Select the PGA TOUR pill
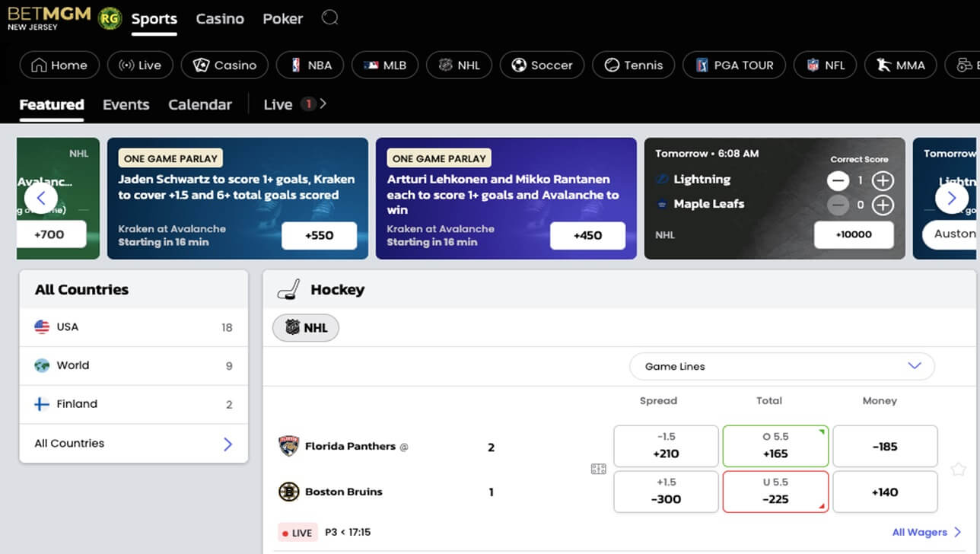This screenshot has height=554, width=980. [734, 65]
